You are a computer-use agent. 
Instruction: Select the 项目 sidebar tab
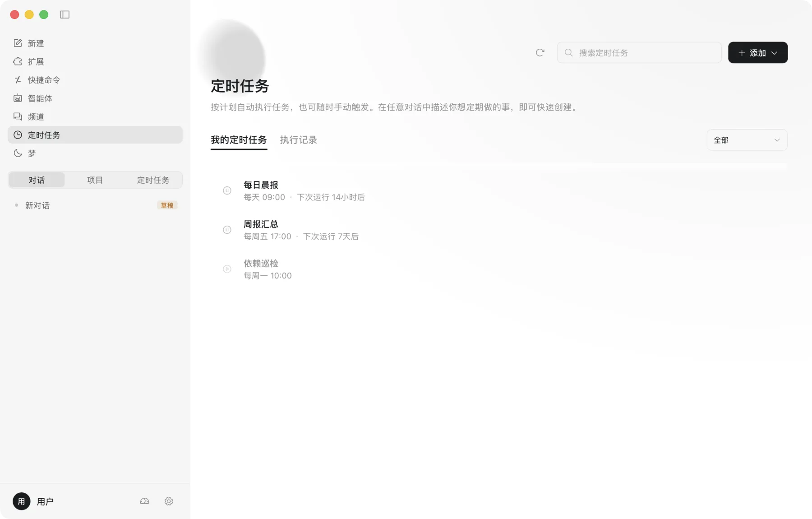95,180
